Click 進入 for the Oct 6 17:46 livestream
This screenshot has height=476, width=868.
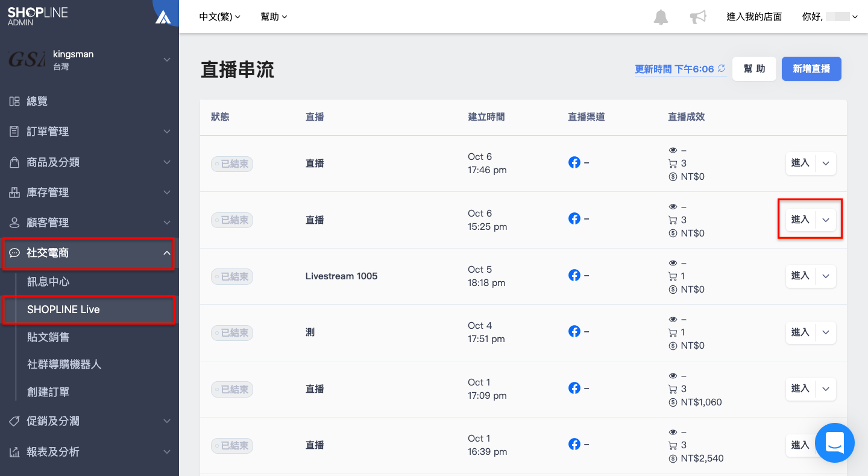click(x=800, y=163)
